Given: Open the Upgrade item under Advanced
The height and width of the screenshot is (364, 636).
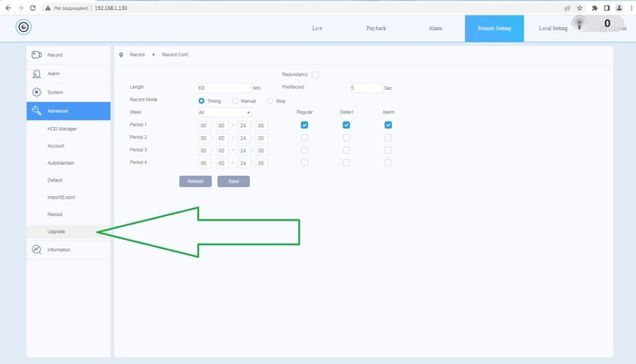Looking at the screenshot, I should 56,231.
